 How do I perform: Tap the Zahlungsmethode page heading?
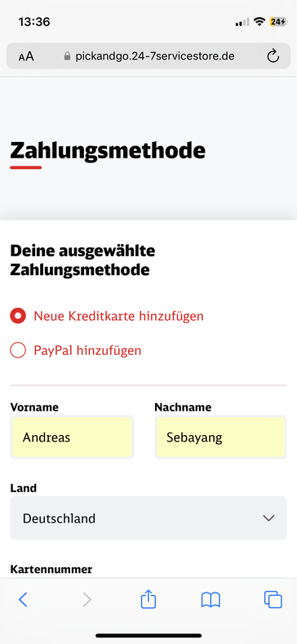point(108,151)
